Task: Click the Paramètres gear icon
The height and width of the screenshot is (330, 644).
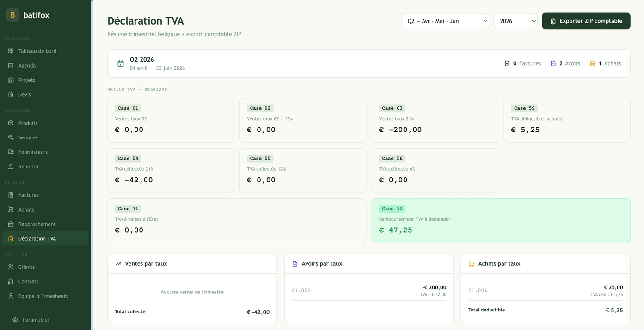Action: pos(15,320)
